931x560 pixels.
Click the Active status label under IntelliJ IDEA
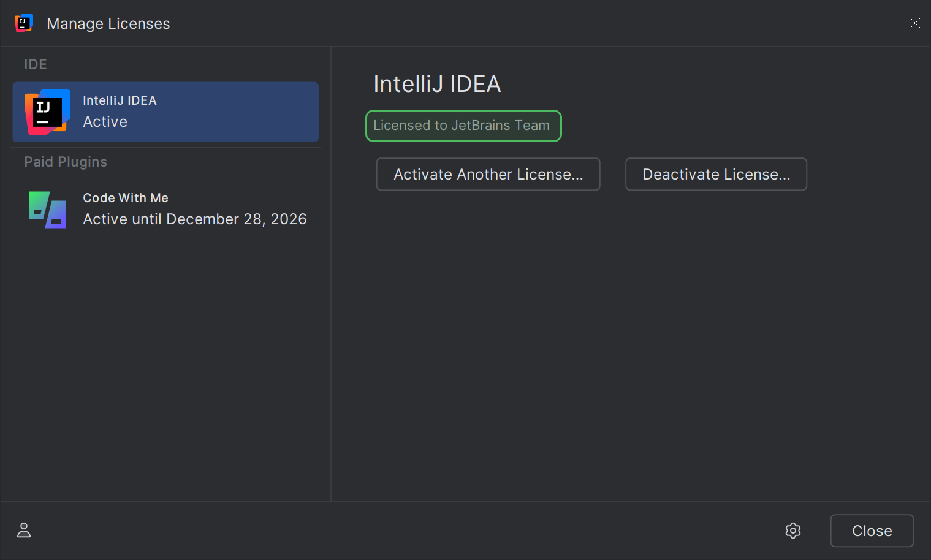click(105, 121)
